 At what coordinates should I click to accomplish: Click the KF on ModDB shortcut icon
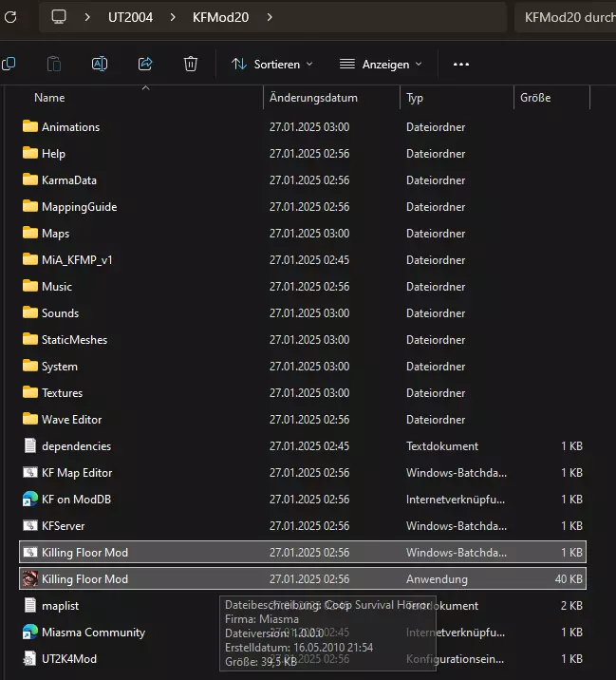point(30,499)
